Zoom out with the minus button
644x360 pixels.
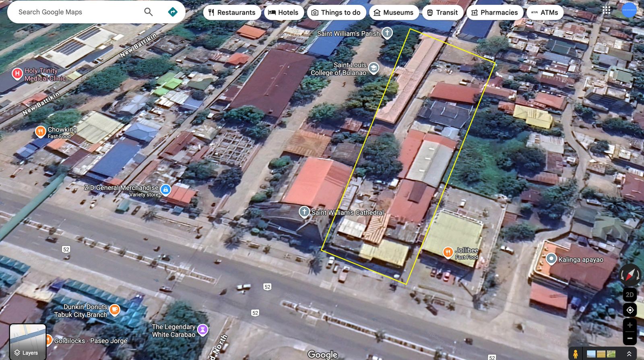coord(630,338)
